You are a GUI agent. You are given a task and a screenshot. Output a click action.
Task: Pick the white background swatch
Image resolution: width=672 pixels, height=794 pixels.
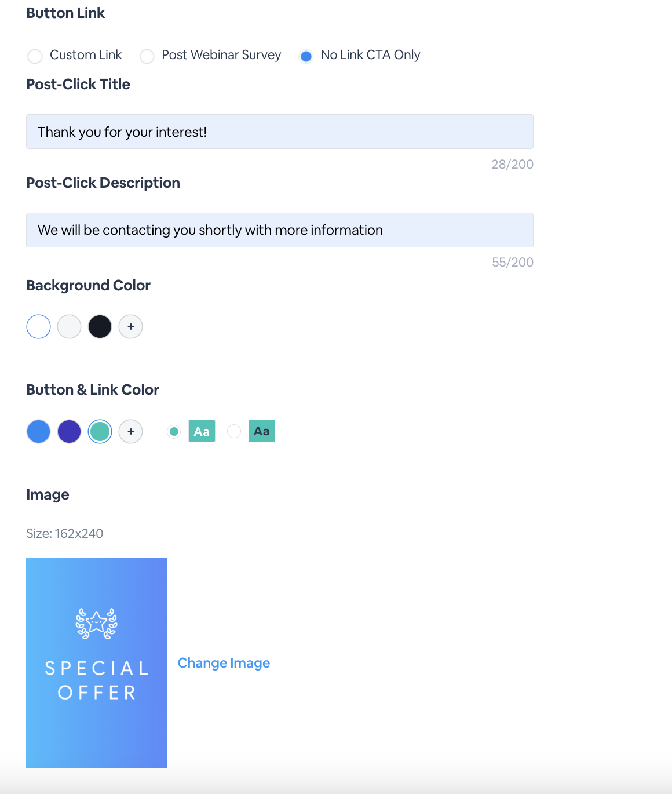pyautogui.click(x=39, y=327)
